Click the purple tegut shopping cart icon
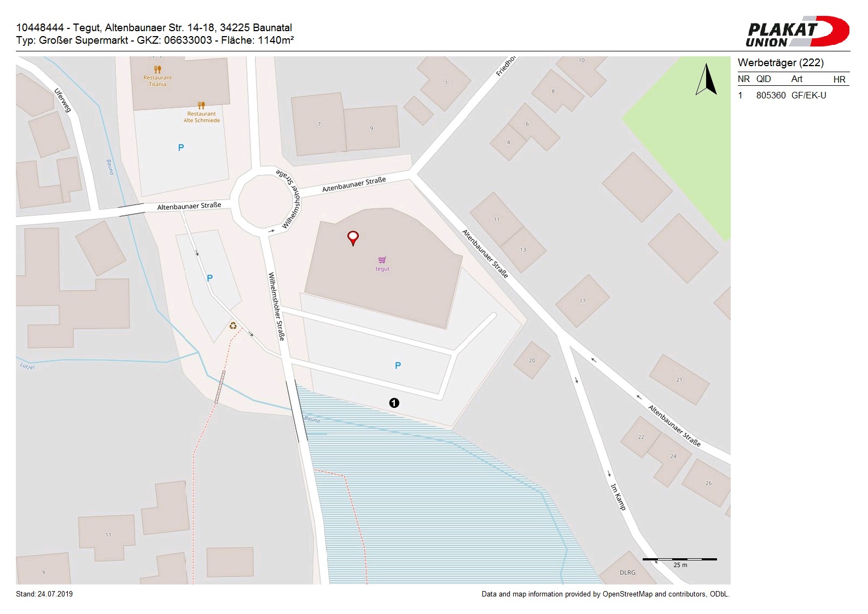This screenshot has height=614, width=868. [382, 260]
